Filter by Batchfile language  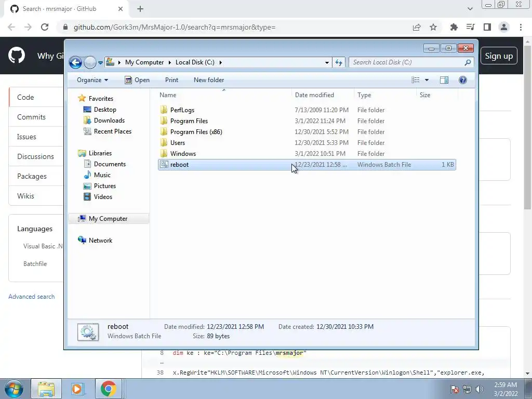(35, 263)
